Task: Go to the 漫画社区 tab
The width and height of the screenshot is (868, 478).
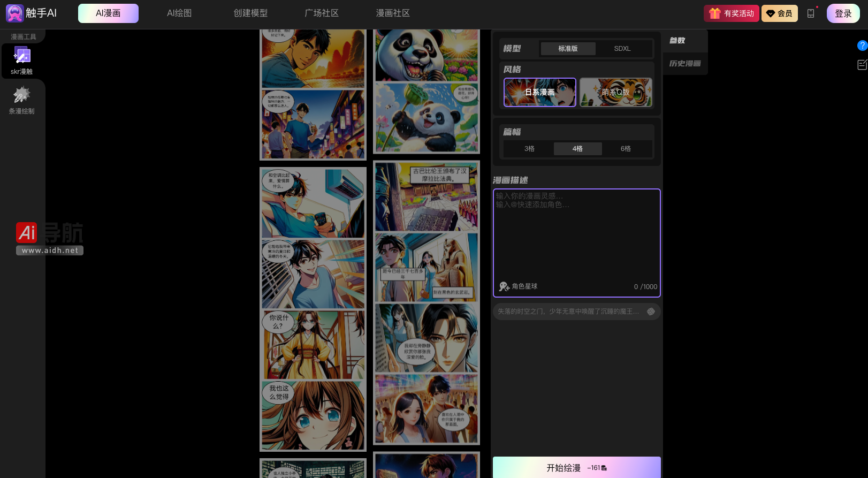Action: tap(393, 13)
